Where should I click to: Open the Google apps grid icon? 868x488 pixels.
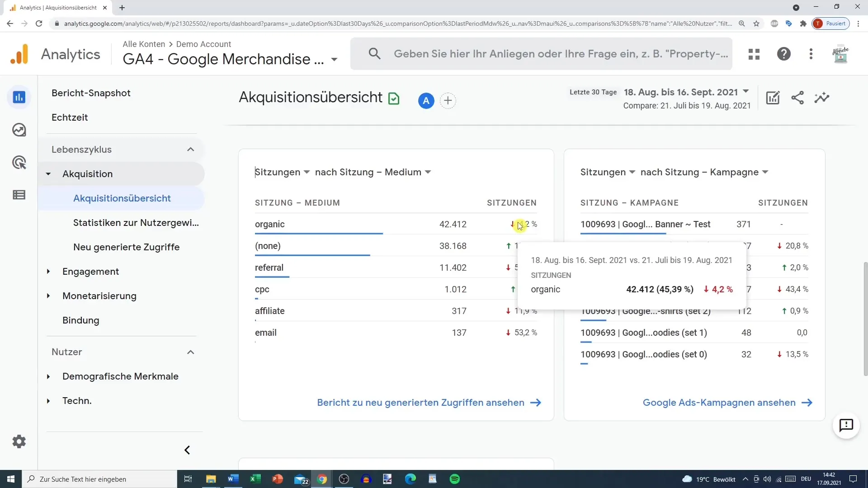pyautogui.click(x=754, y=54)
